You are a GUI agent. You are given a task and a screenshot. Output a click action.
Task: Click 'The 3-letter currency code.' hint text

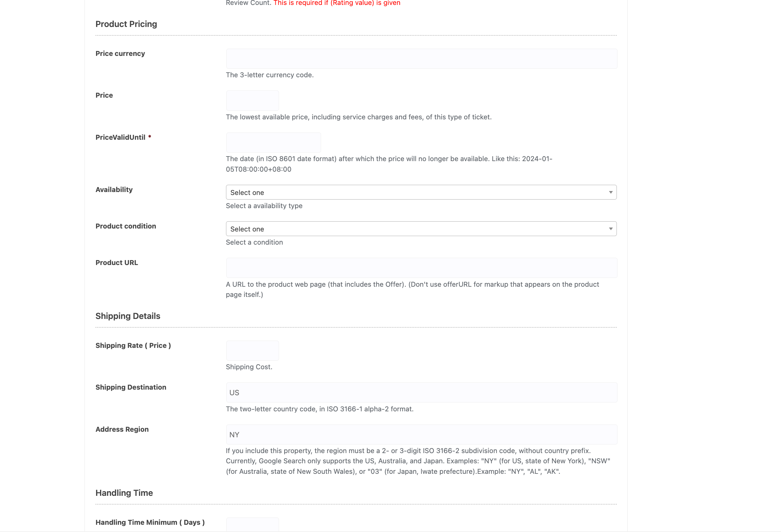point(269,75)
